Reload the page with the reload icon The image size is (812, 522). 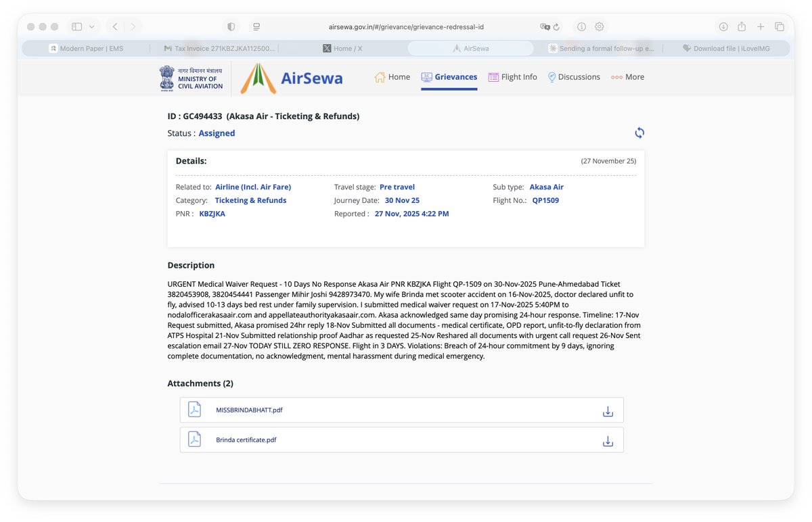click(557, 27)
